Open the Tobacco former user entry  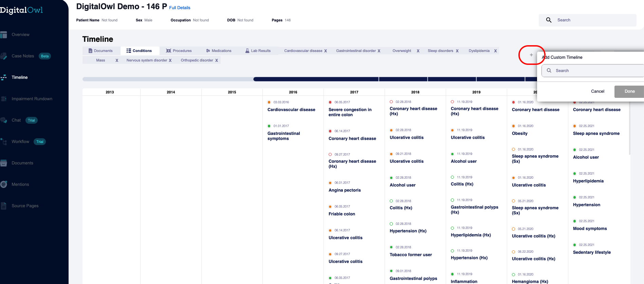(x=411, y=255)
